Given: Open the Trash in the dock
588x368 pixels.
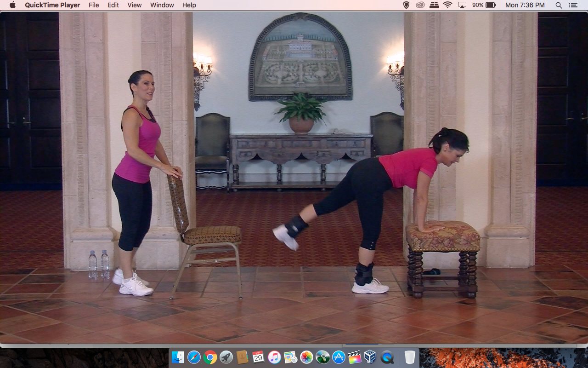Looking at the screenshot, I should click(410, 357).
